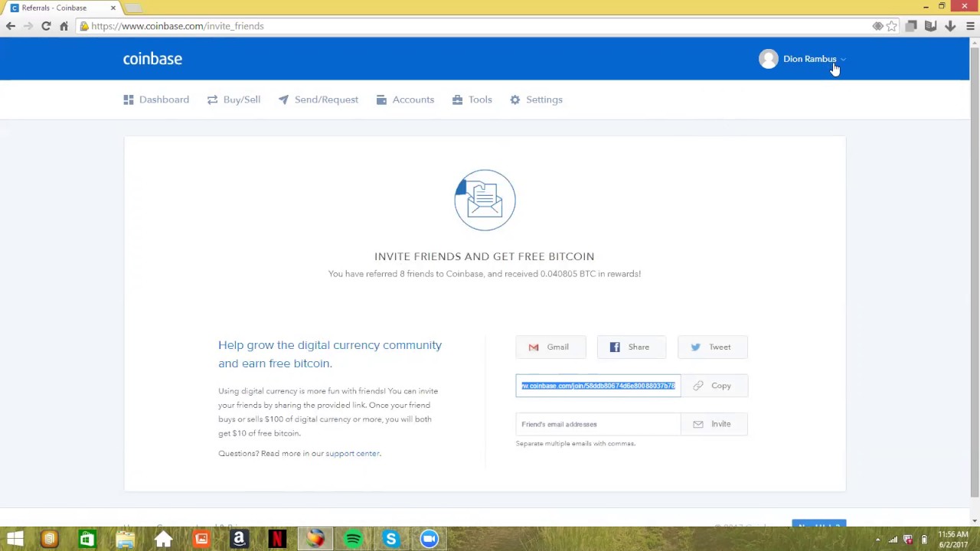Open Netflix from the taskbar
980x551 pixels.
click(x=277, y=540)
